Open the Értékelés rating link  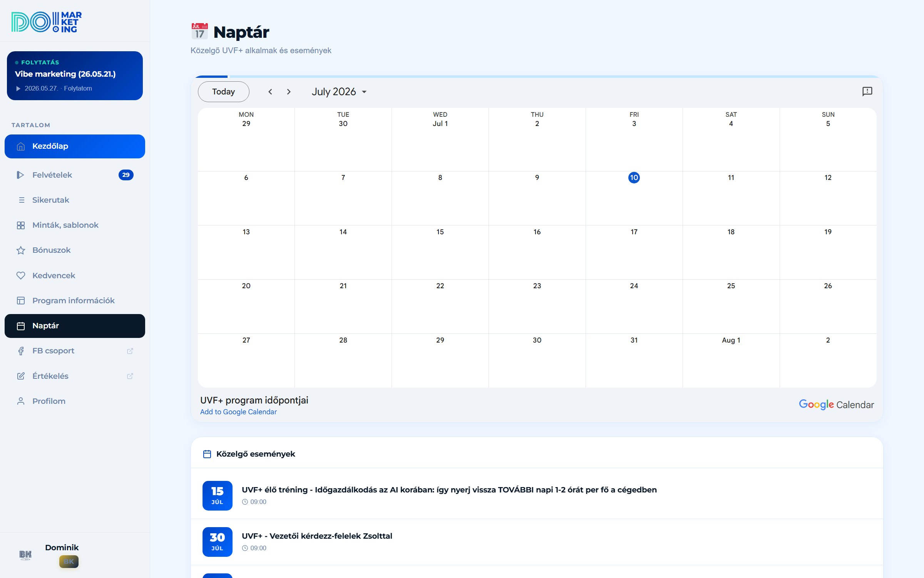coord(75,376)
